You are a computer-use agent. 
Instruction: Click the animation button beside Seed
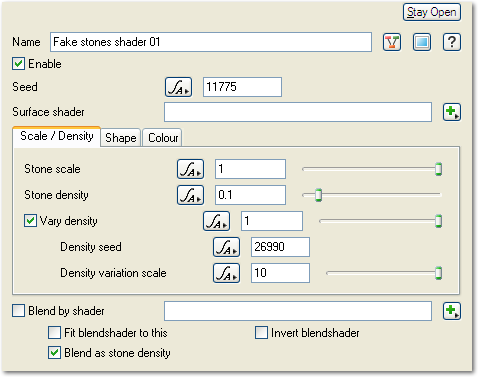[178, 87]
